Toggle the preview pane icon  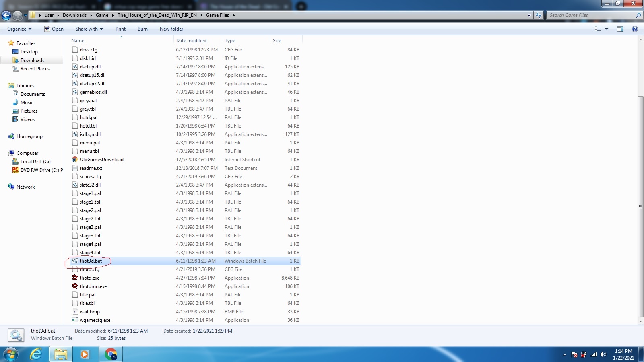point(620,29)
